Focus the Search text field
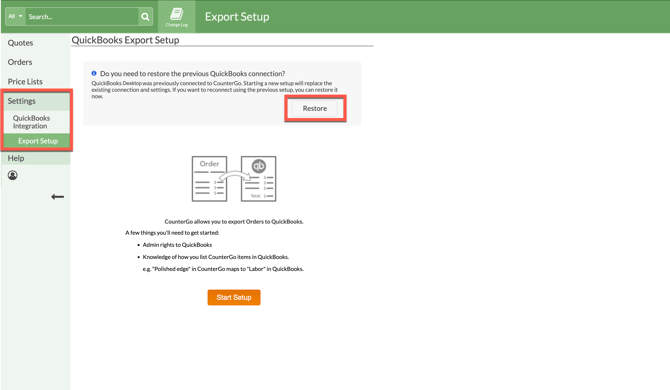The height and width of the screenshot is (390, 670). 82,17
